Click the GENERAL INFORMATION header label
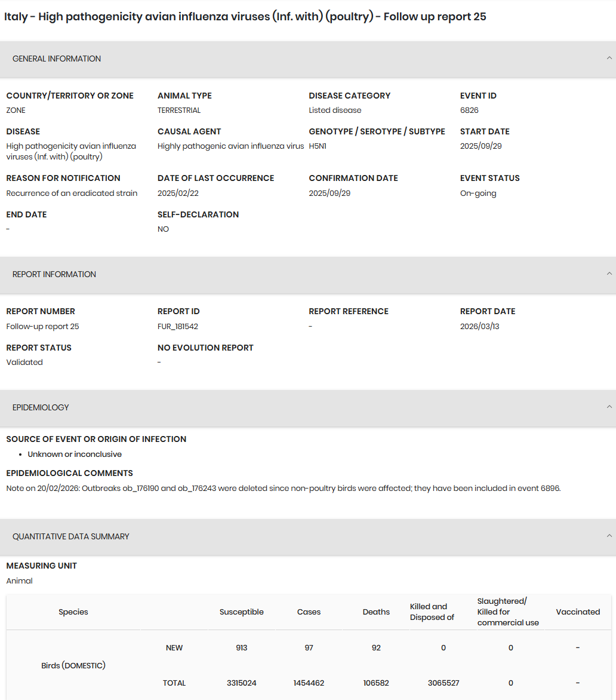Screen dimensions: 616x700 57,59
